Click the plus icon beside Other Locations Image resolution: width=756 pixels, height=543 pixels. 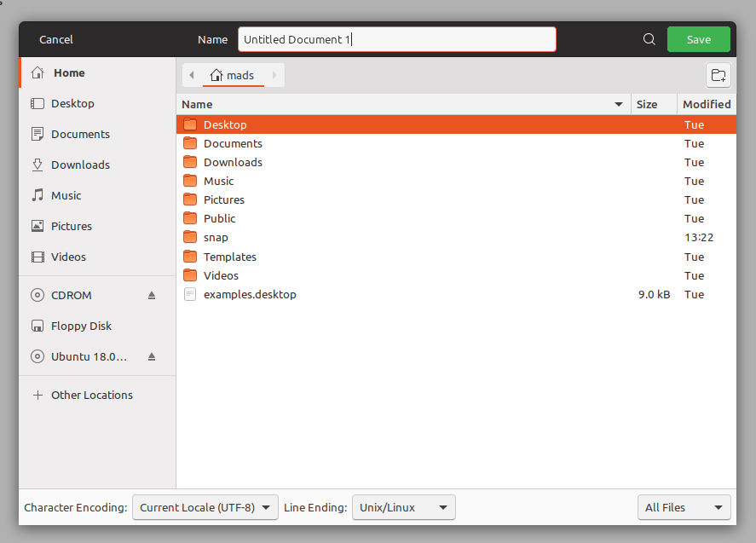pyautogui.click(x=38, y=395)
